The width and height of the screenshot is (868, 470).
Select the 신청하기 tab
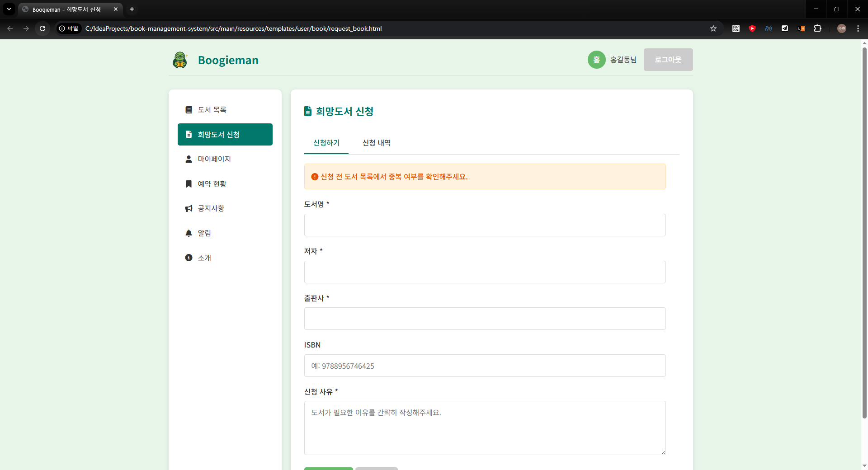tap(326, 143)
